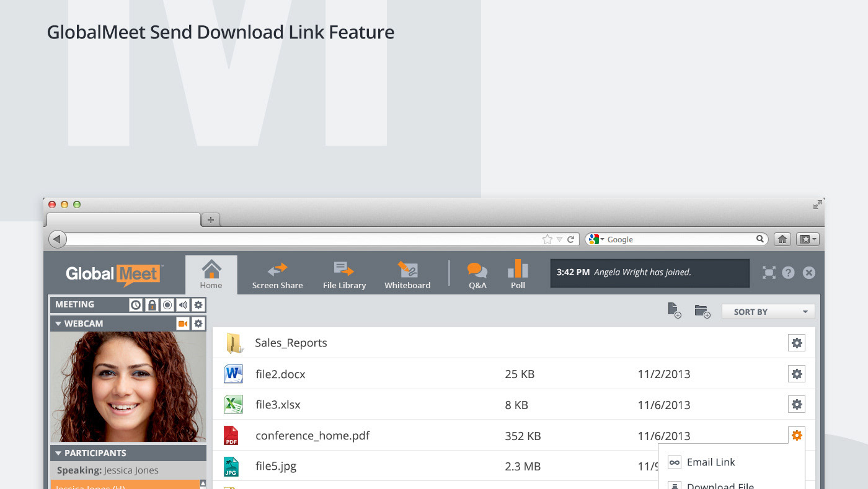Open a new browser tab with plus
Viewport: 868px width, 489px height.
(211, 219)
